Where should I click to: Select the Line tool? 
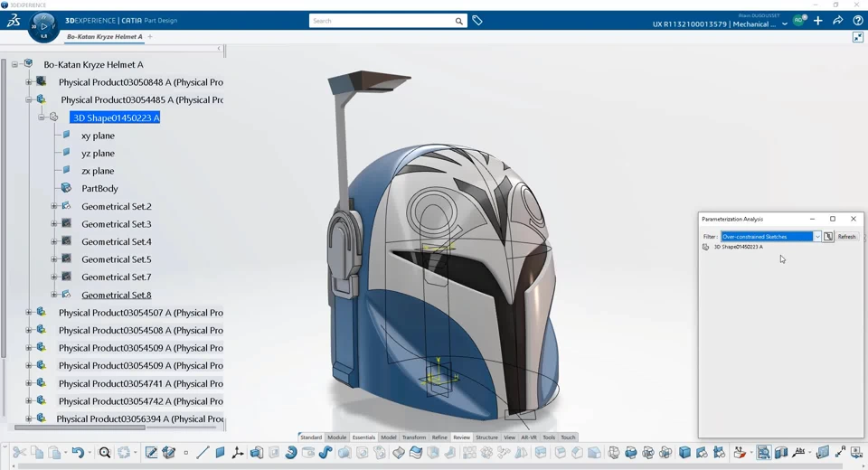coord(203,453)
